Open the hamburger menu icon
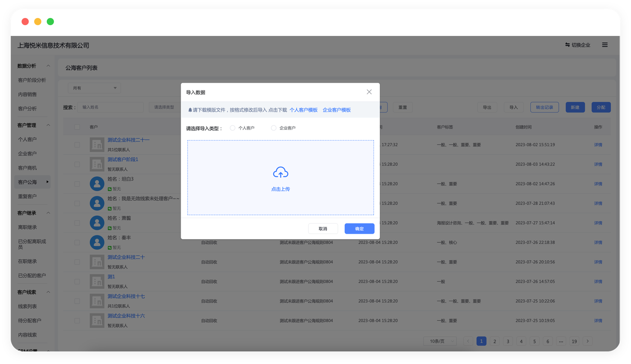Screen dimensions: 631x364 (x=605, y=45)
